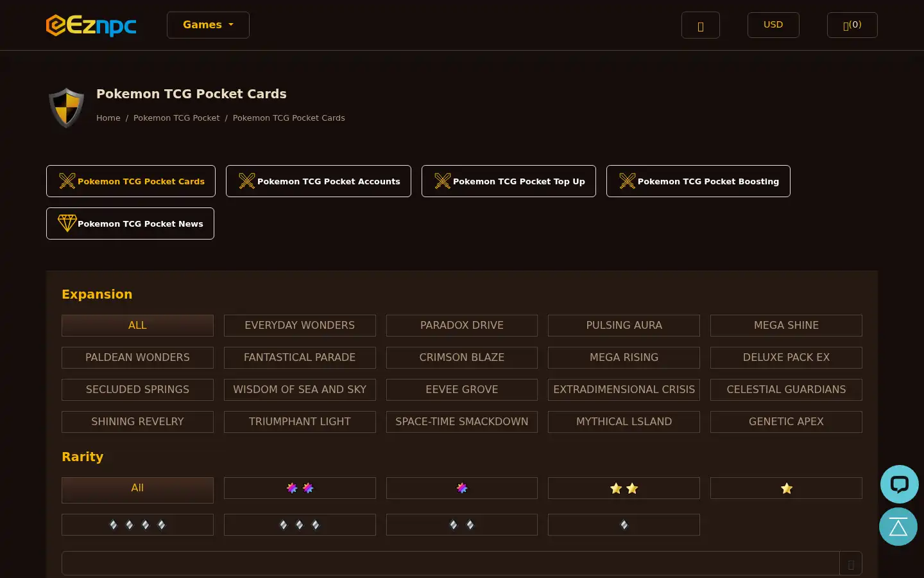Click the shield game icon
Screen dimensions: 924x578
[66, 108]
